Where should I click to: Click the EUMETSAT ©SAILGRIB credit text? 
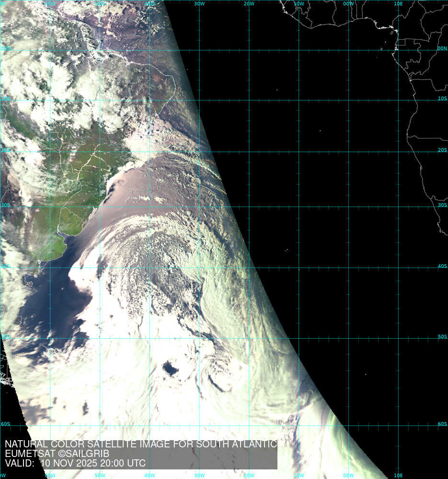[x=57, y=454]
